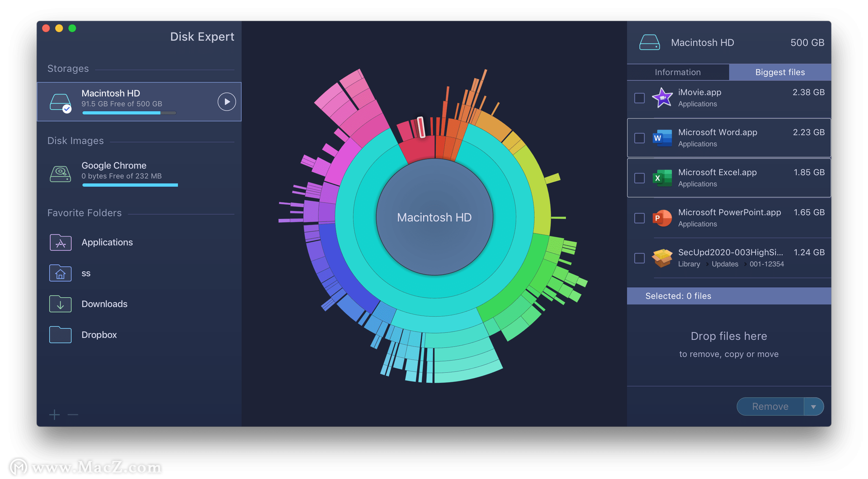This screenshot has height=479, width=868.
Task: Select Google Chrome disk image label
Action: 114,165
